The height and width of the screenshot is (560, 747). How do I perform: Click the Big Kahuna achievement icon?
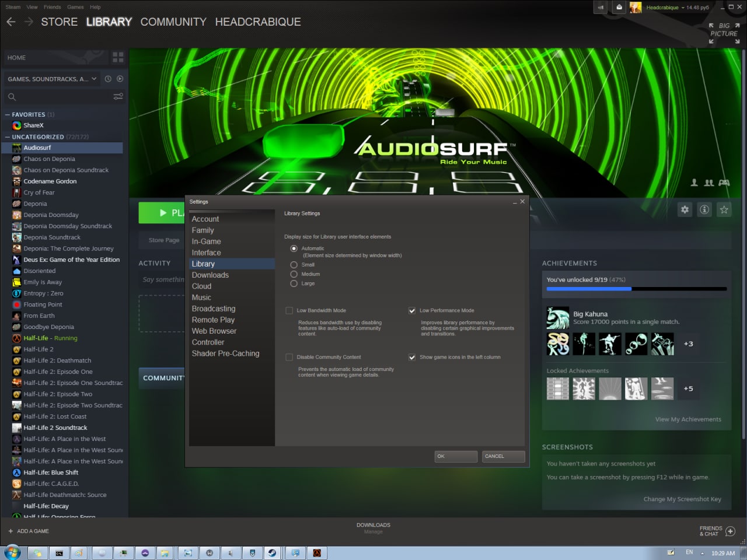558,318
